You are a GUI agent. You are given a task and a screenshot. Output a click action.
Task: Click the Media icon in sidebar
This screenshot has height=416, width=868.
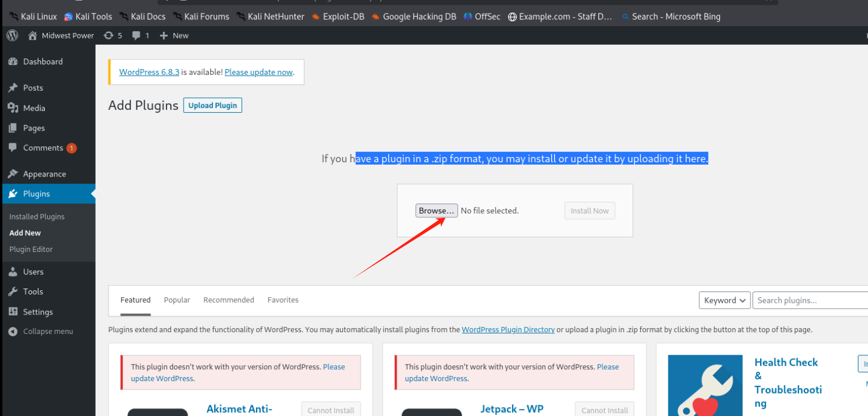pos(13,108)
